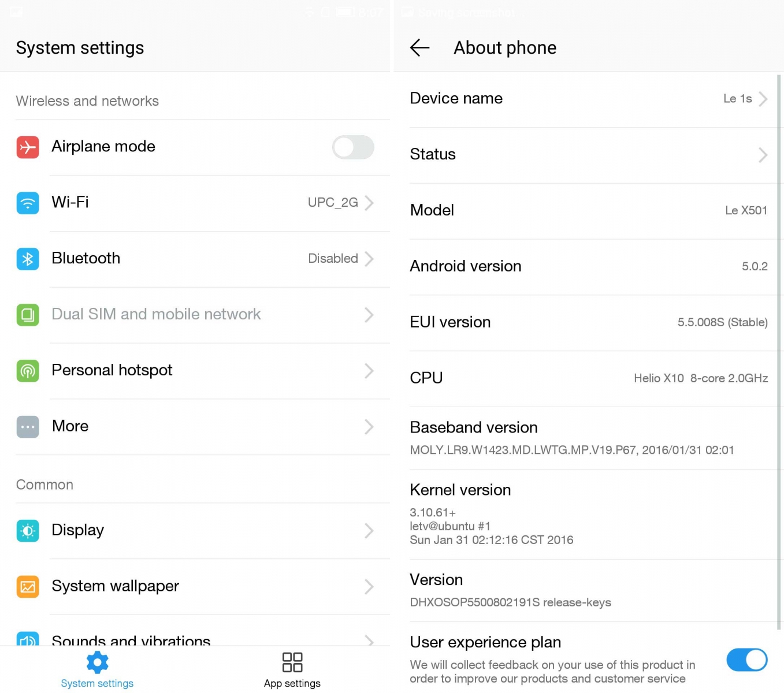The width and height of the screenshot is (784, 693).
Task: Tap the blue Wi-Fi icon
Action: pos(28,203)
